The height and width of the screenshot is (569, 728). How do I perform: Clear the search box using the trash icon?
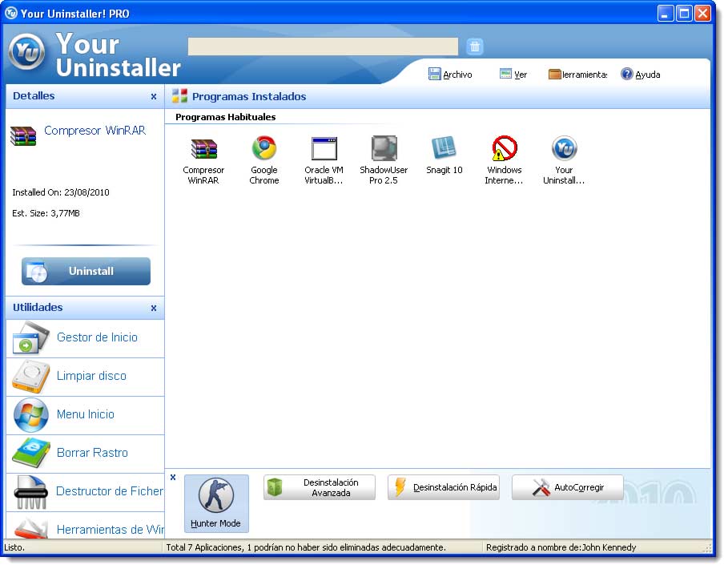coord(475,46)
